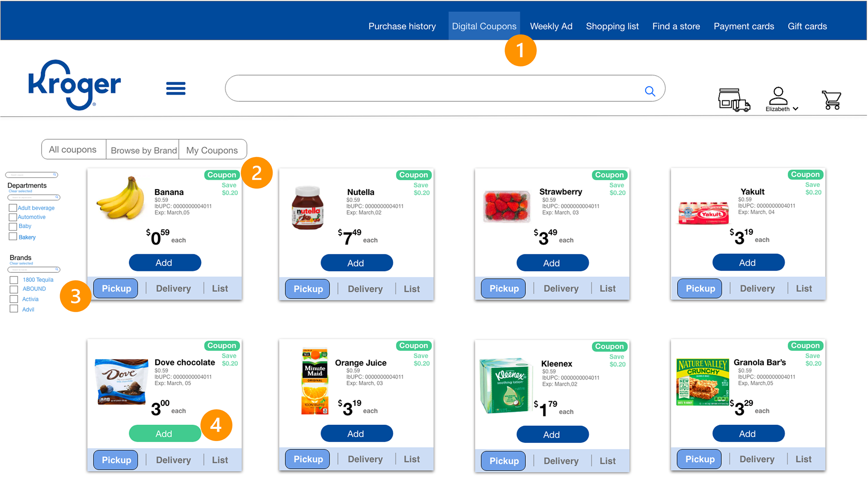This screenshot has width=868, height=489.
Task: Open the hamburger menu icon
Action: click(x=176, y=88)
